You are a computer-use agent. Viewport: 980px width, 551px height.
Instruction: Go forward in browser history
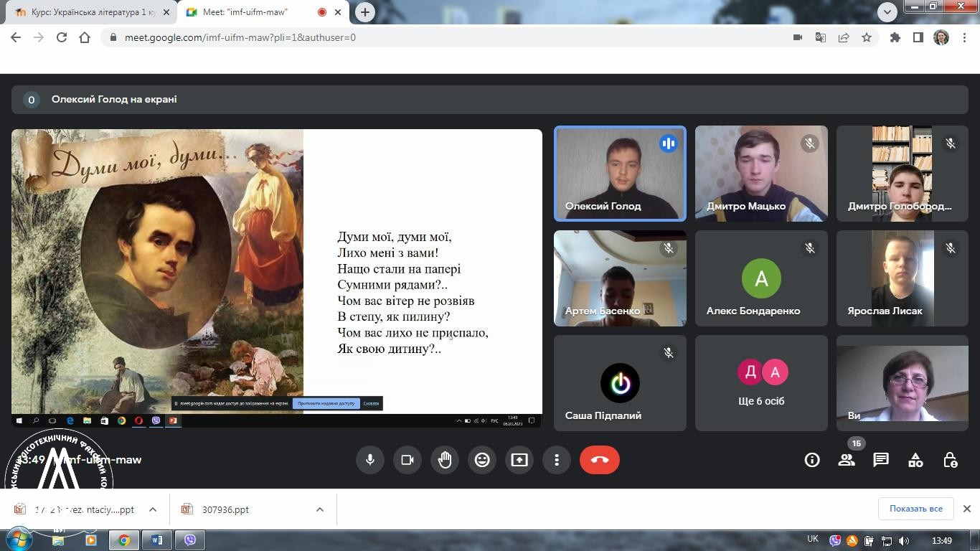(x=39, y=37)
